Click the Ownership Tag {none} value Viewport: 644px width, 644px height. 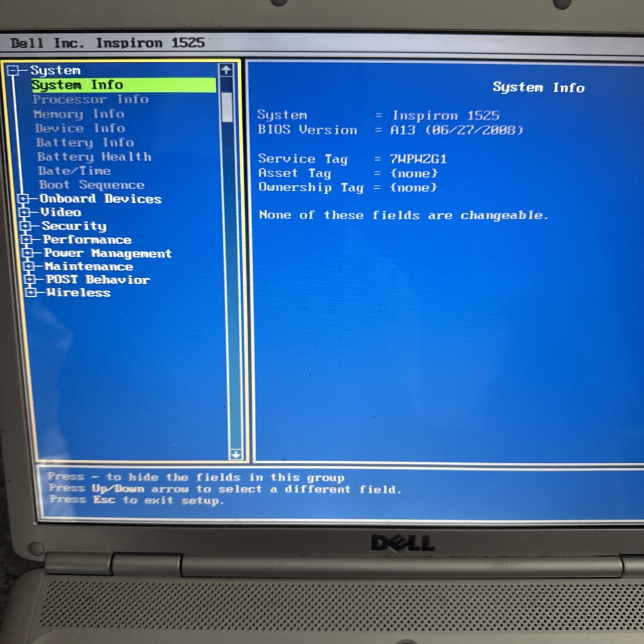[x=414, y=188]
